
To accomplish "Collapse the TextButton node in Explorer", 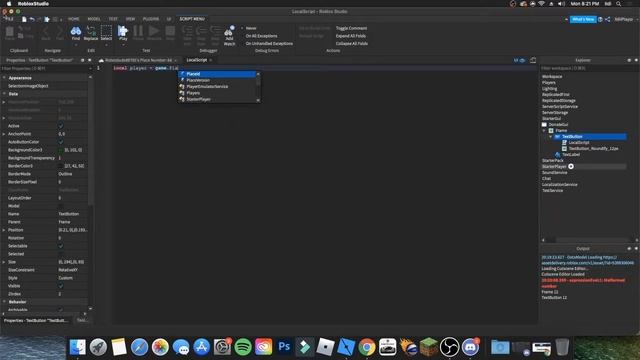I will (x=551, y=137).
